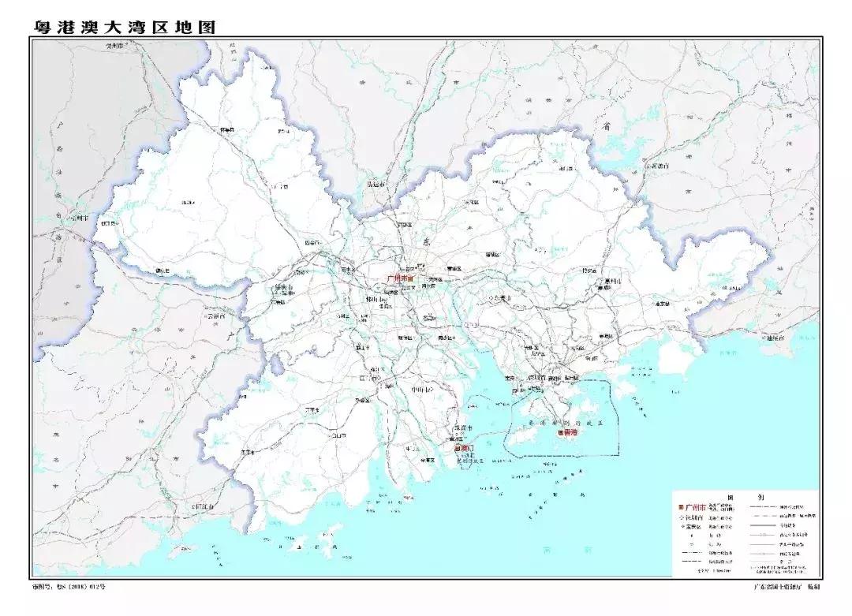This screenshot has width=852, height=616.
Task: Click the 肇庆市 label
Action: point(284,287)
